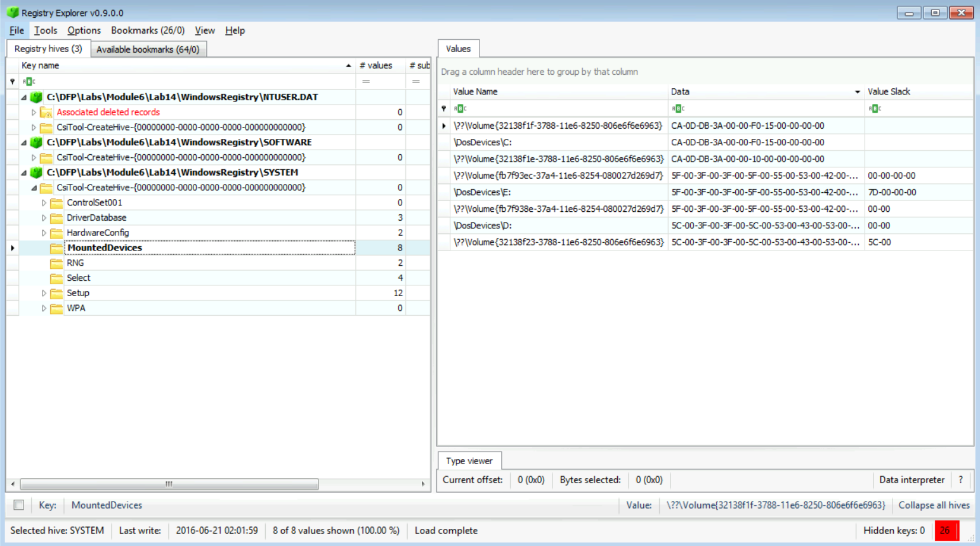Expand the WPA key
This screenshot has width=980, height=546.
coord(44,308)
